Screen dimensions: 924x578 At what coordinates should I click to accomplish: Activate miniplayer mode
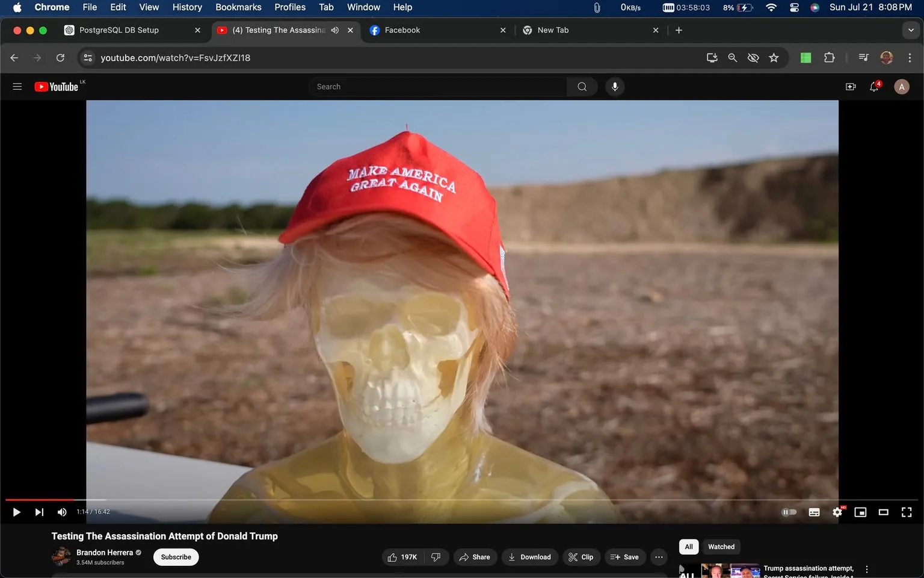click(x=860, y=512)
